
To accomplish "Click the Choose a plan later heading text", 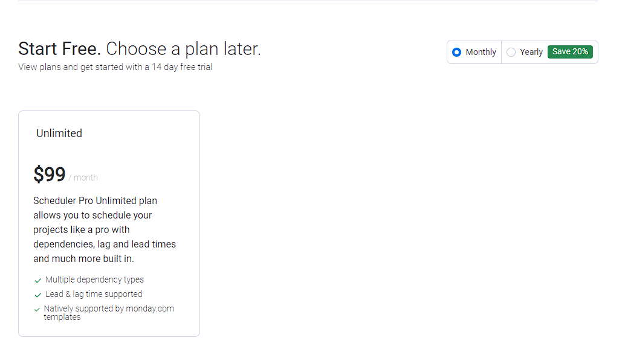I will pyautogui.click(x=183, y=49).
